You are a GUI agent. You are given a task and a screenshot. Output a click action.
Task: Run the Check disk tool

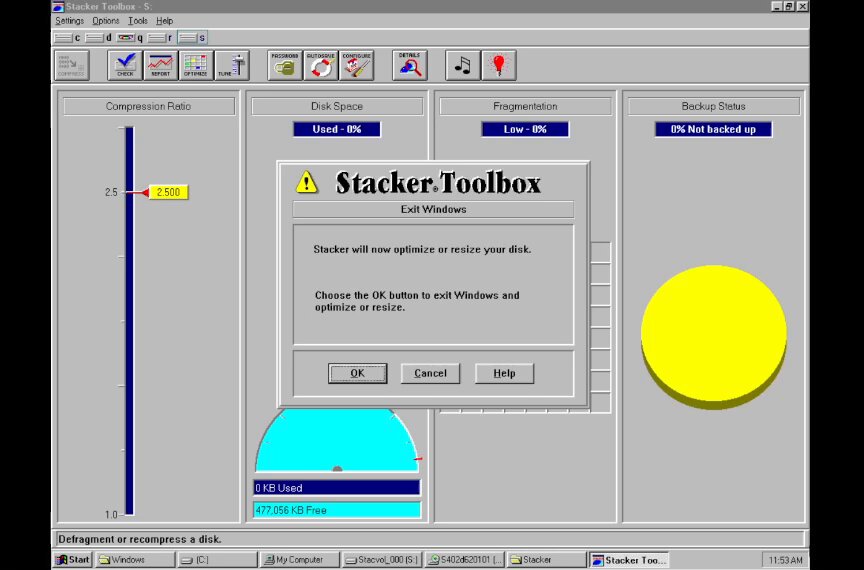click(x=125, y=66)
